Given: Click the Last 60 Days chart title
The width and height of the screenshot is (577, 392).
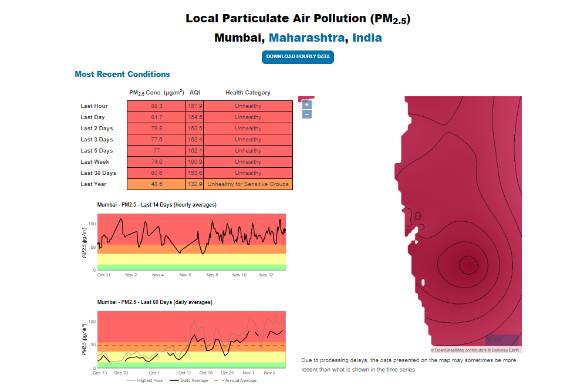Looking at the screenshot, I should coord(155,302).
